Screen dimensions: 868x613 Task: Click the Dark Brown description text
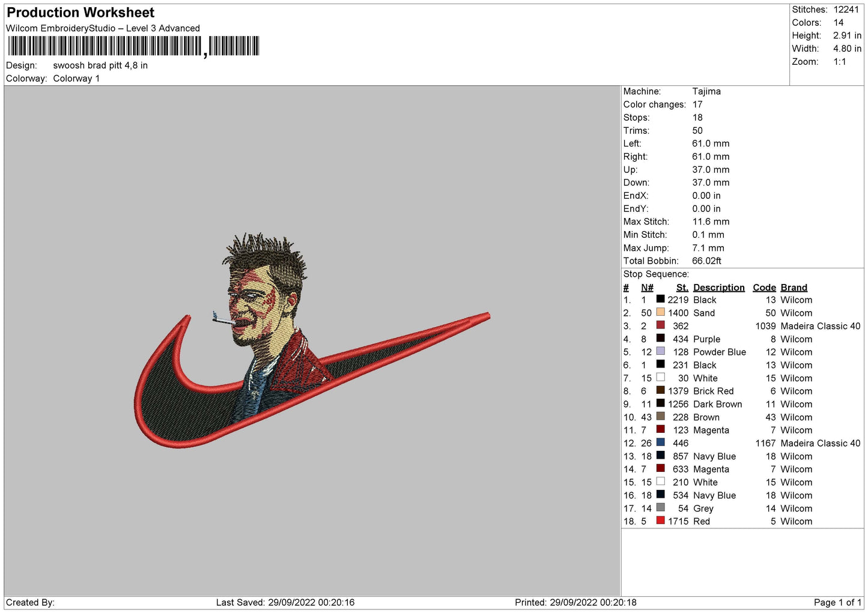[x=717, y=404]
